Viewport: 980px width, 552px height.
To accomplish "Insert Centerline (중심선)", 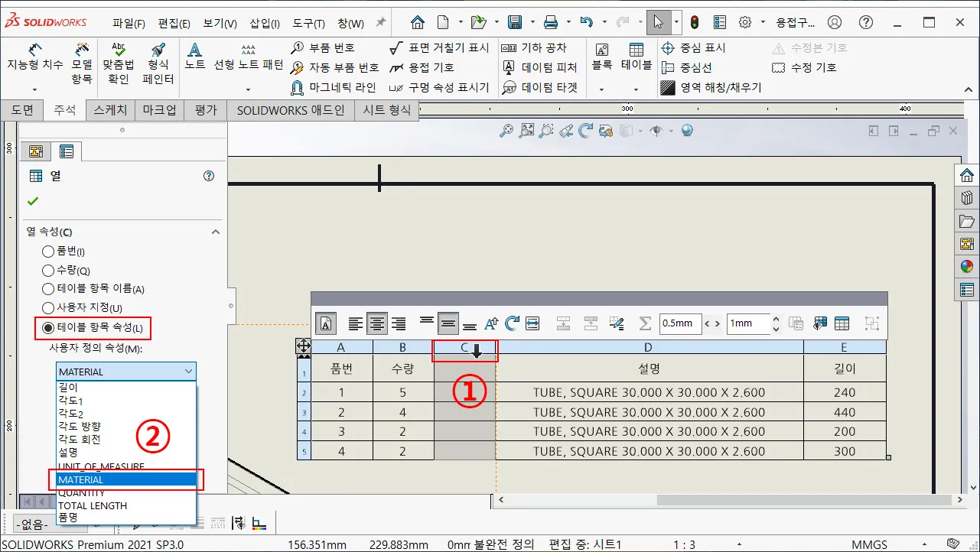I will coord(687,67).
